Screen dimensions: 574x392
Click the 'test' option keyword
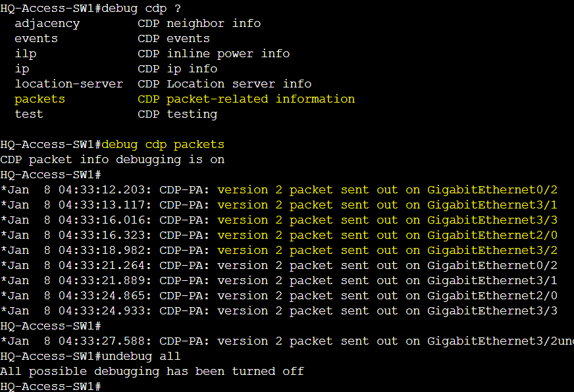(x=29, y=114)
